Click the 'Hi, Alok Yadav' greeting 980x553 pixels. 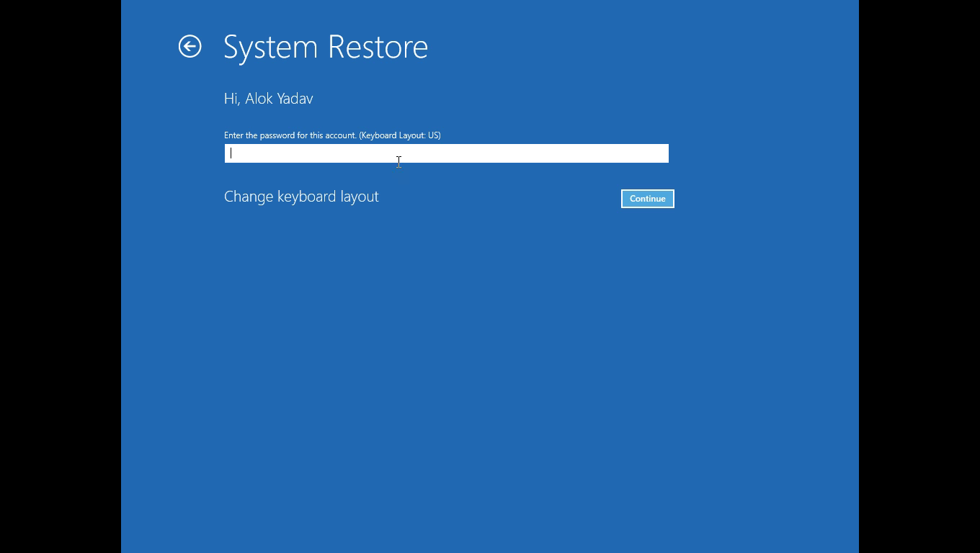(x=268, y=99)
